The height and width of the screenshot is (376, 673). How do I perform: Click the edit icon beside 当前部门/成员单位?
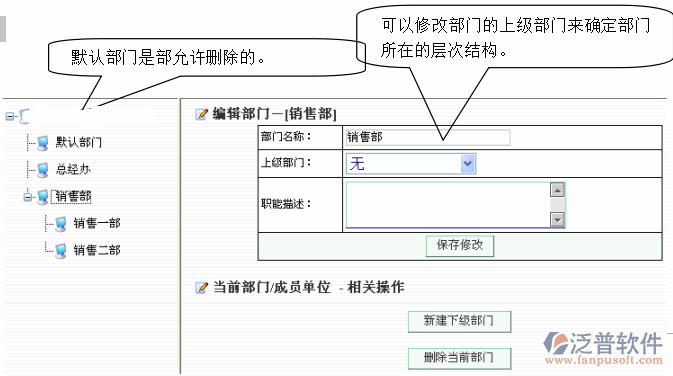click(x=201, y=287)
